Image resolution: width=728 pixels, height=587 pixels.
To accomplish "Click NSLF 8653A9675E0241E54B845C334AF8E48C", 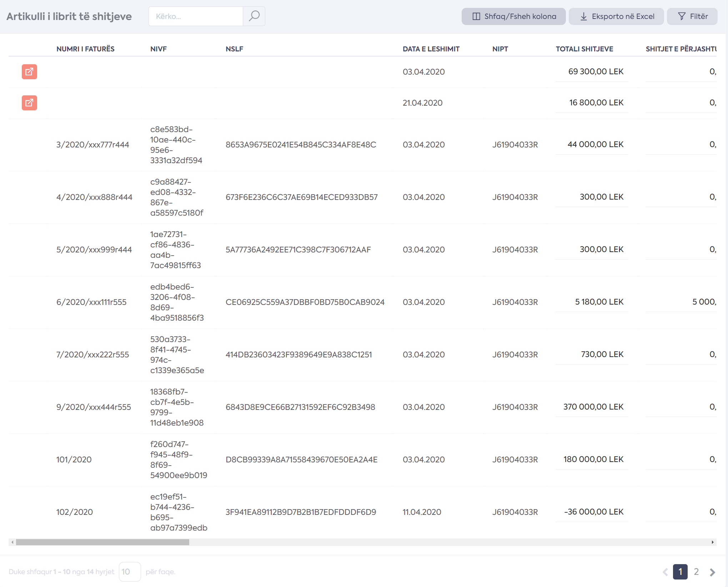I will (x=301, y=145).
